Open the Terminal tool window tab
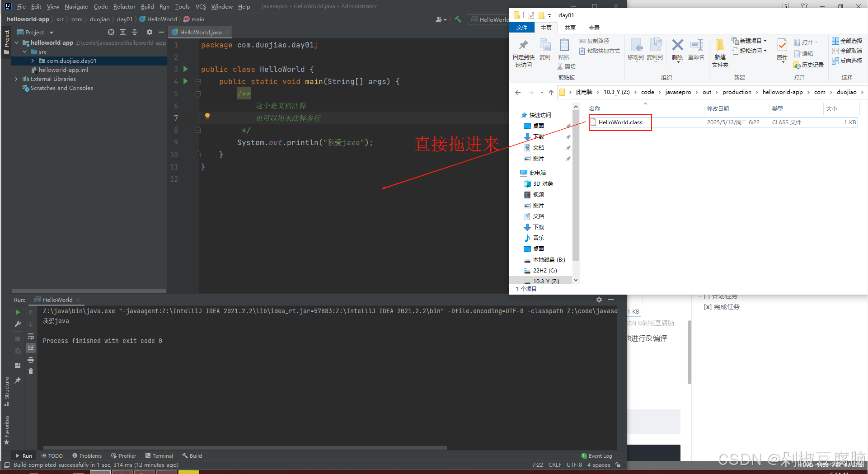 160,455
